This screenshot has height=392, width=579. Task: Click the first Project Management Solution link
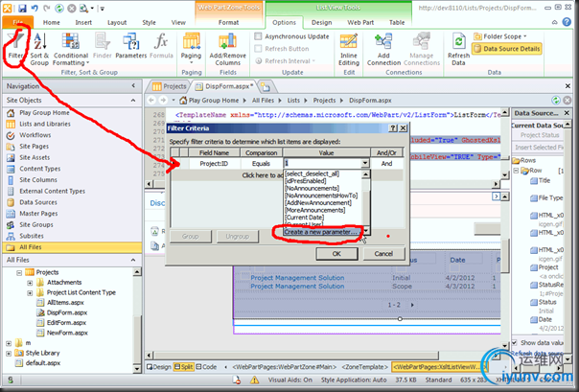pyautogui.click(x=297, y=278)
